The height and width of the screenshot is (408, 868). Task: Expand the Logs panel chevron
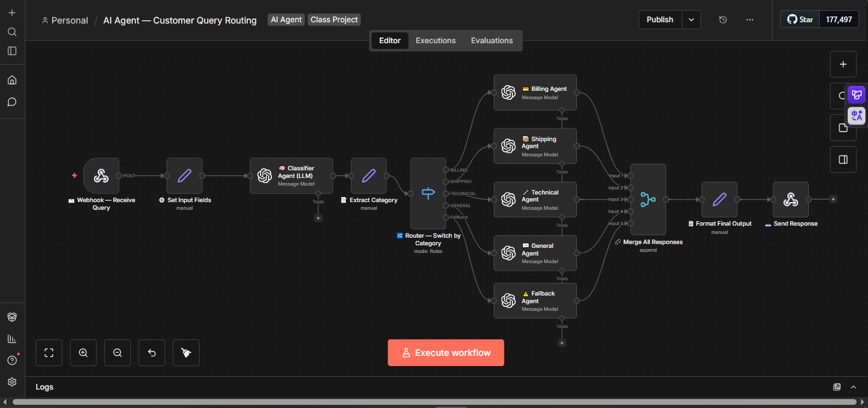coord(855,387)
